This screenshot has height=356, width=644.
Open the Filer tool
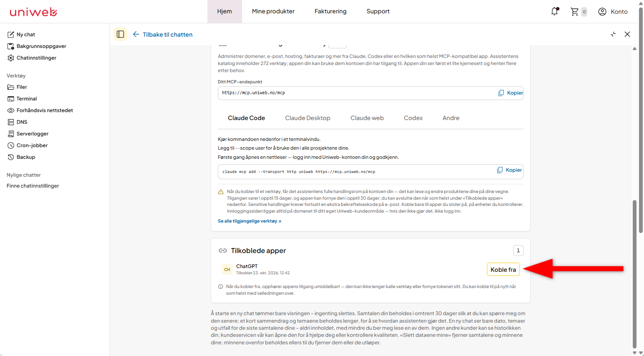17,87
